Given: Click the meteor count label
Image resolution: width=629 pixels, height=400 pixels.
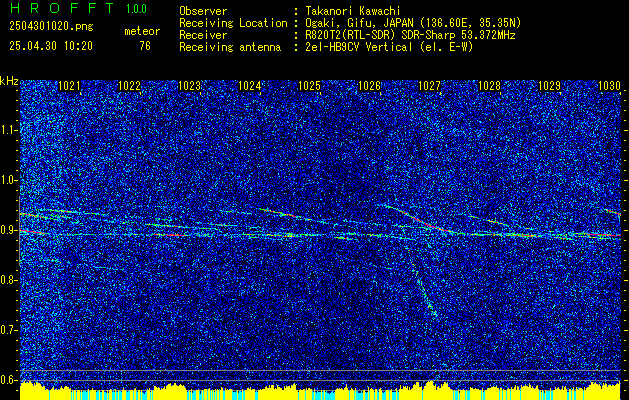Looking at the screenshot, I should point(142,31).
